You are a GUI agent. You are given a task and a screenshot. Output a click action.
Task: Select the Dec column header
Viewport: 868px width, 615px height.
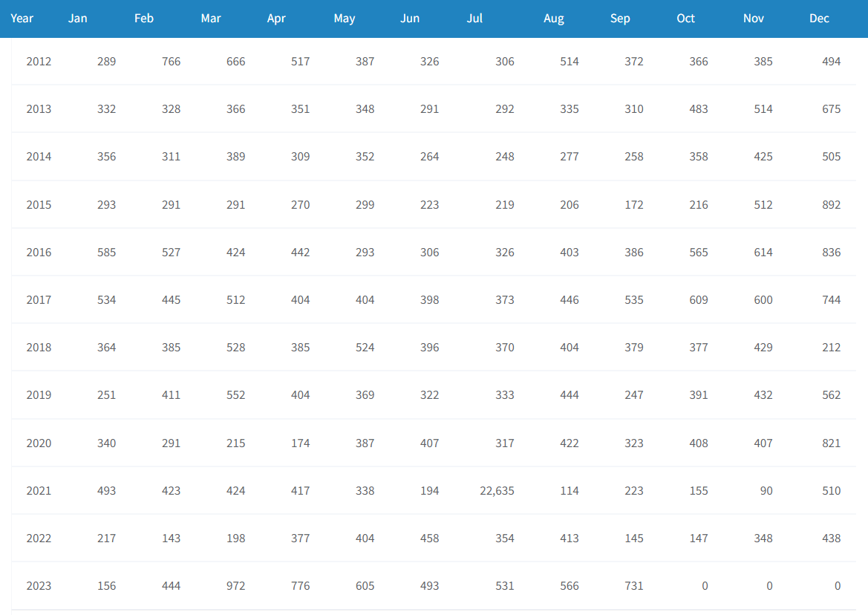tap(819, 19)
